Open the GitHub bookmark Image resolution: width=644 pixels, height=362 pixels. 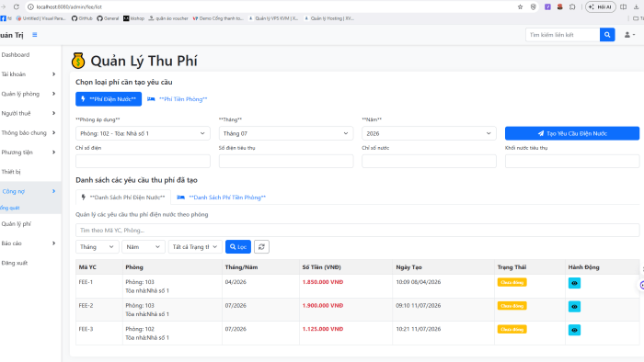point(82,18)
